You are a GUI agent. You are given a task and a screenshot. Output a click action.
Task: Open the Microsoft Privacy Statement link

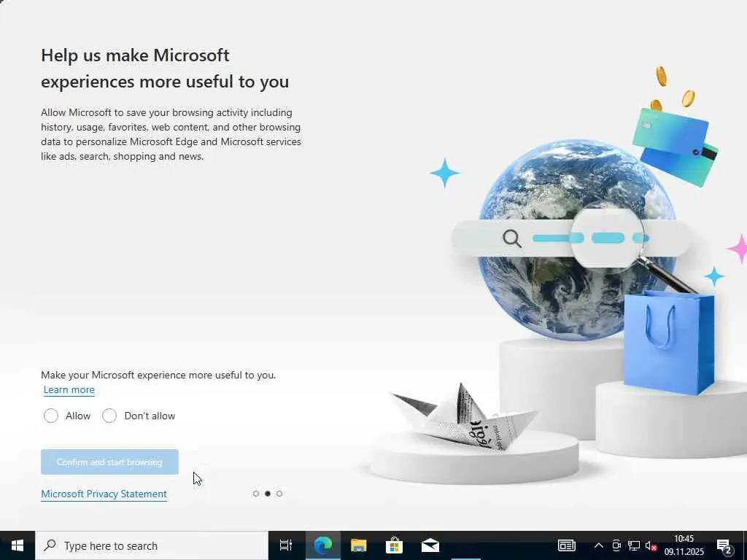104,494
